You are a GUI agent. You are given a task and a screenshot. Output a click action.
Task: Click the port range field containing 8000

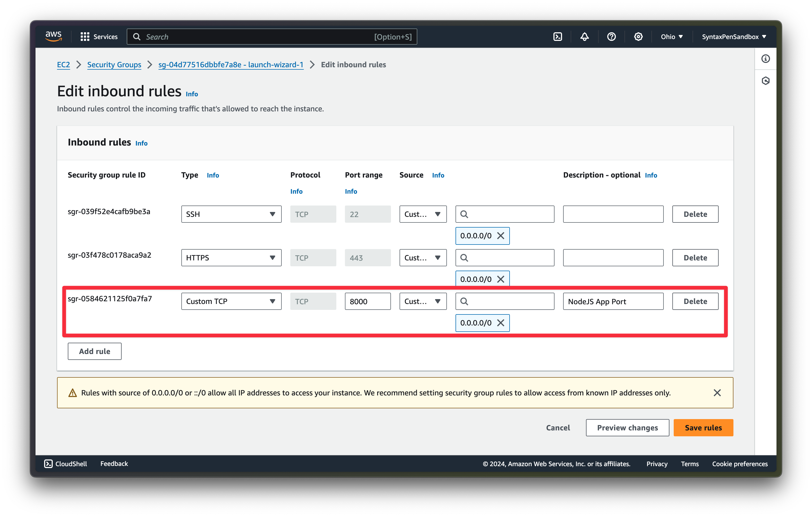point(368,301)
